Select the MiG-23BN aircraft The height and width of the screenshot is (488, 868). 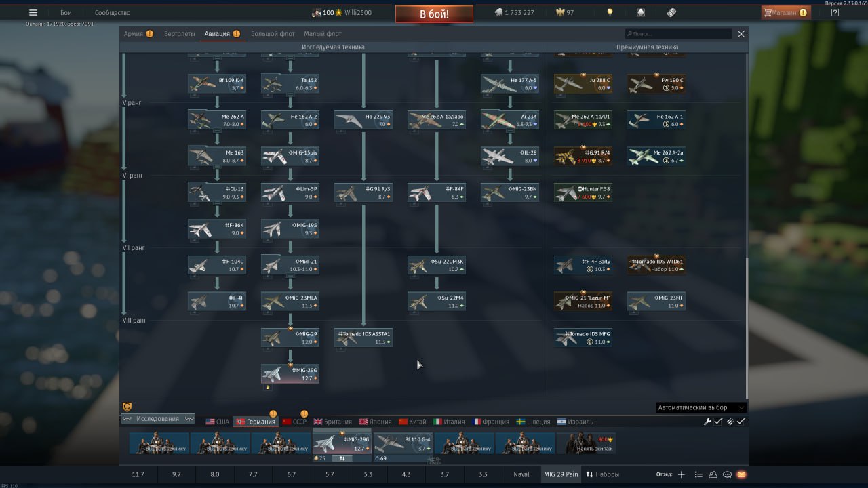(509, 192)
